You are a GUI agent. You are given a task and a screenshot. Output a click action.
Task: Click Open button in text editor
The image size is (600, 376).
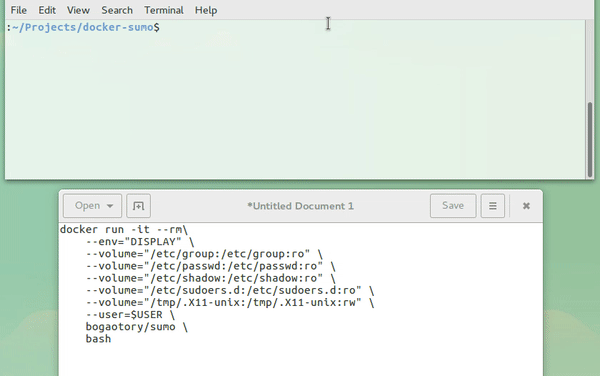[x=93, y=206]
